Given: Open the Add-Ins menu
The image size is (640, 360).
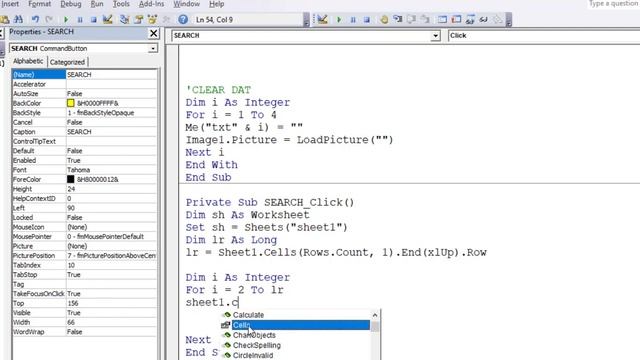Looking at the screenshot, I should 151,4.
